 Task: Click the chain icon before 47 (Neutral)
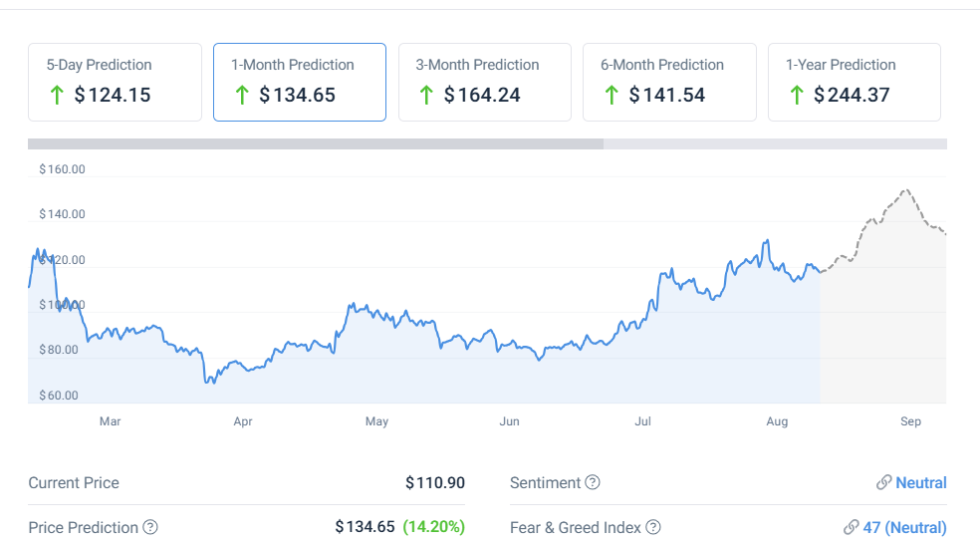click(852, 527)
